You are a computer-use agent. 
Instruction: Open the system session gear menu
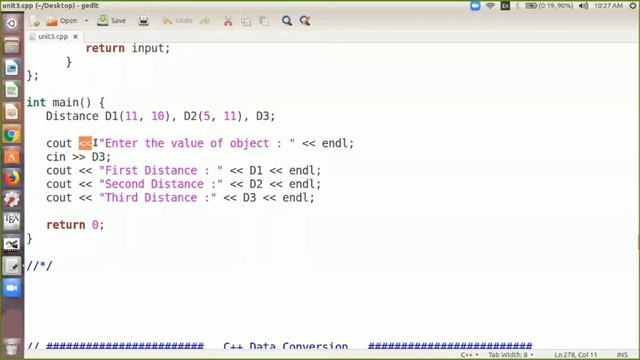[633, 6]
